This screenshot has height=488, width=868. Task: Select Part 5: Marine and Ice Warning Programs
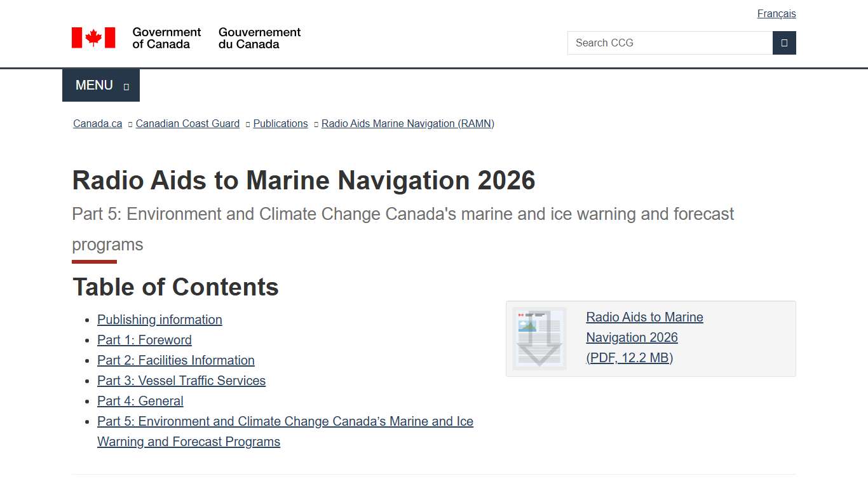285,421
